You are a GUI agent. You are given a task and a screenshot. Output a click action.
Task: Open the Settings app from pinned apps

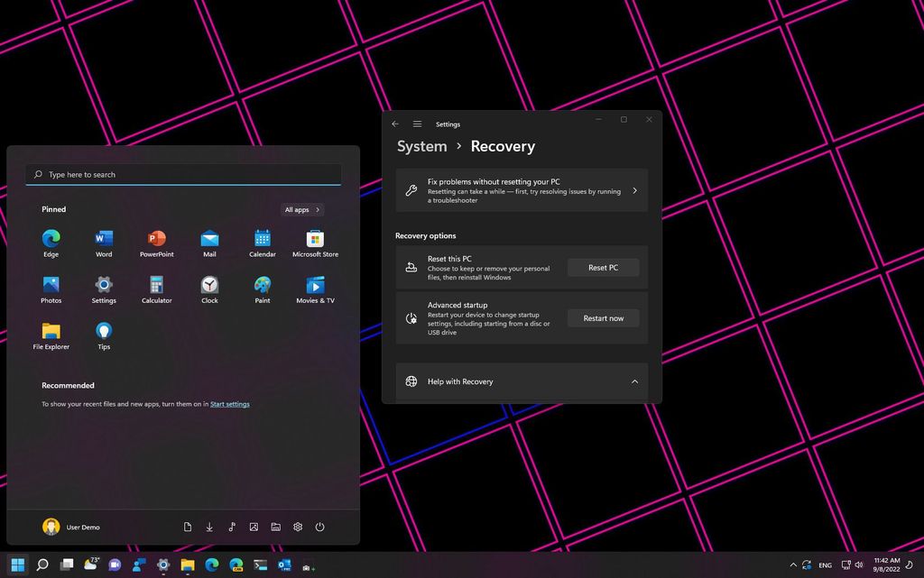click(103, 287)
